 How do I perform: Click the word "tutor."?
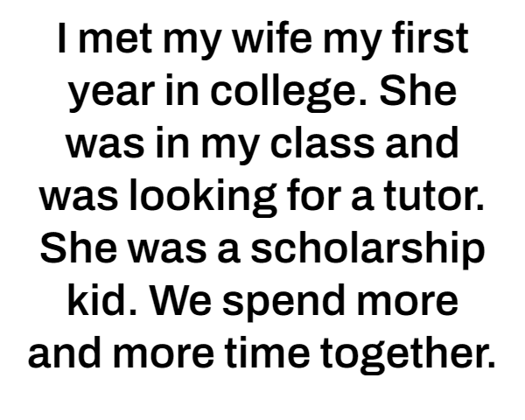click(x=434, y=195)
